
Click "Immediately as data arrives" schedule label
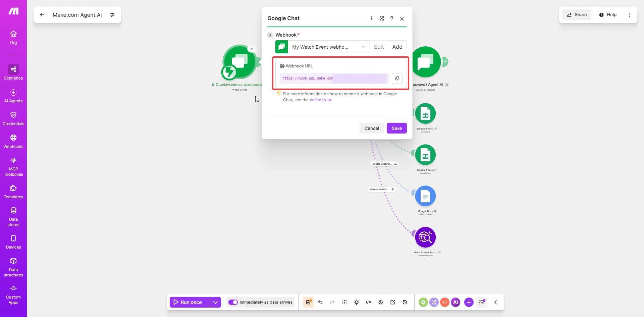266,302
